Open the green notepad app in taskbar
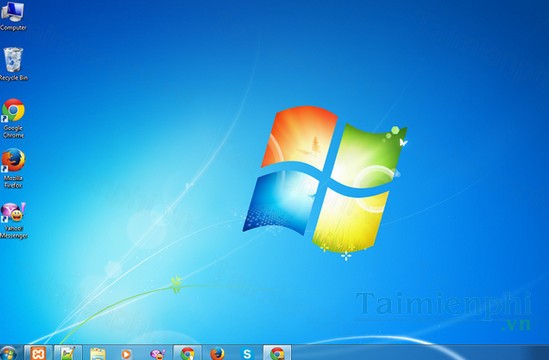Viewport: 549px width, 360px height. pyautogui.click(x=68, y=353)
